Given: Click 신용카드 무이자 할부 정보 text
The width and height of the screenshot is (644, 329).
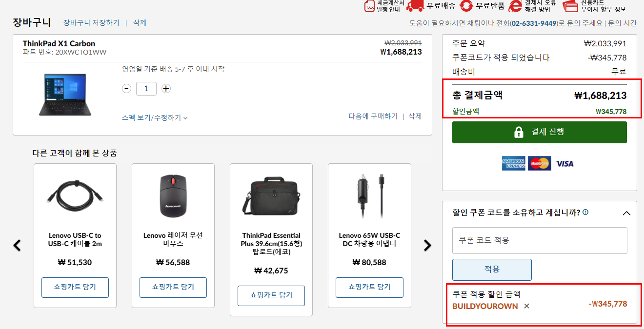Looking at the screenshot, I should pyautogui.click(x=604, y=6).
